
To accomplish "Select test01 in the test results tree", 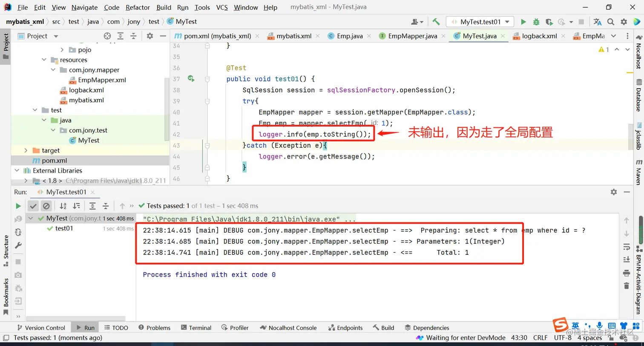I will pos(64,228).
